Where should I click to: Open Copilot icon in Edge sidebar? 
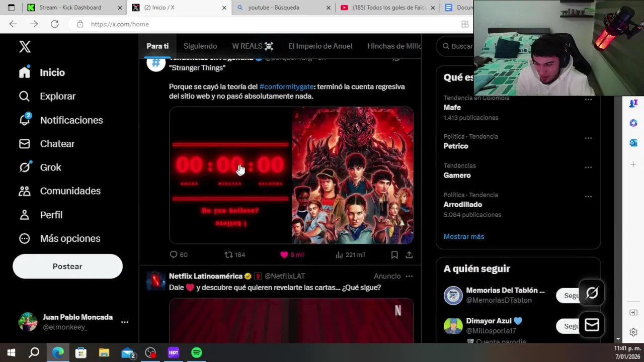tap(633, 123)
